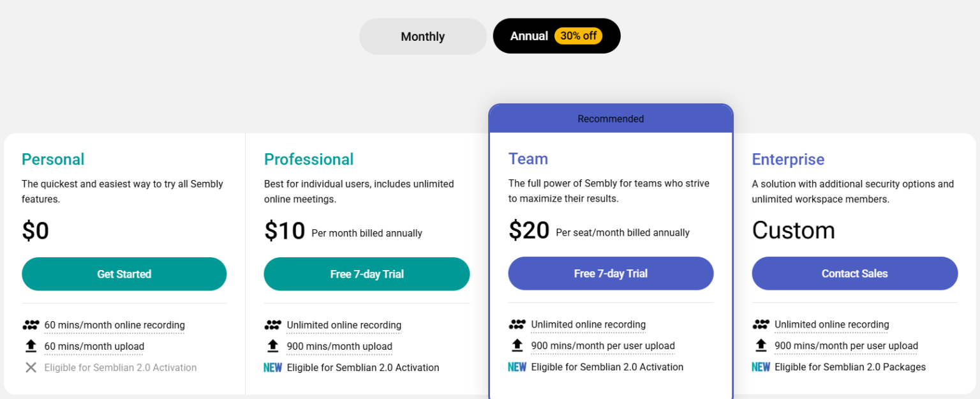Click the upload icon under Team plan
The image size is (980, 399).
517,345
